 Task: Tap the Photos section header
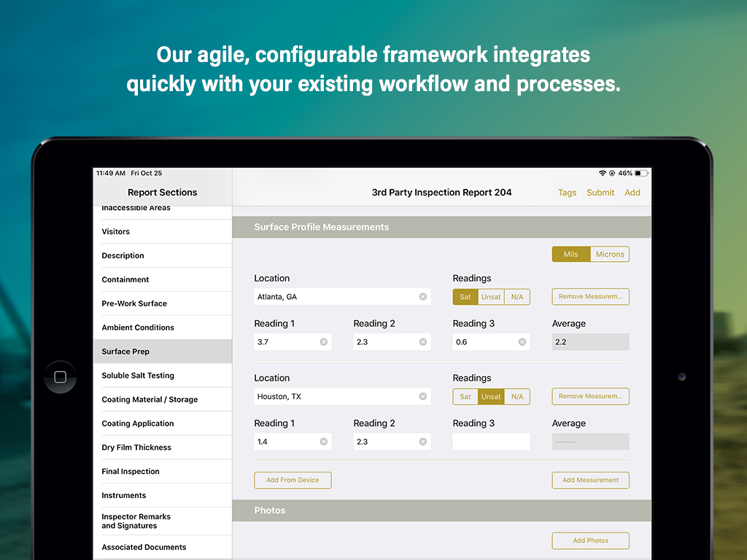(x=441, y=510)
